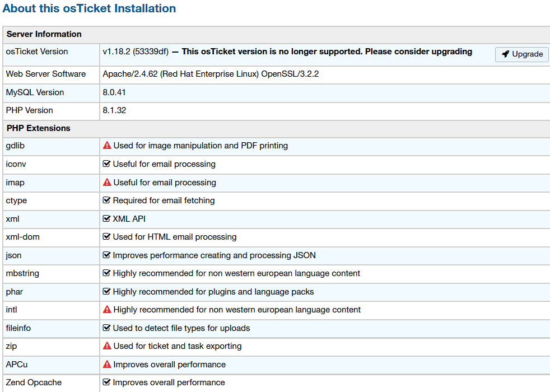Click the check icon in iconv row
550x392 pixels.
pyautogui.click(x=107, y=164)
